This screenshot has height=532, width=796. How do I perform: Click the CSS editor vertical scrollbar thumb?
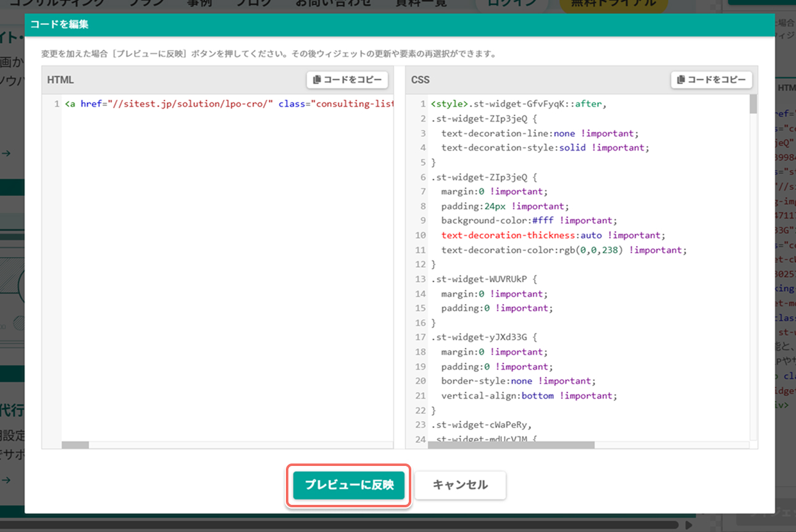click(753, 104)
